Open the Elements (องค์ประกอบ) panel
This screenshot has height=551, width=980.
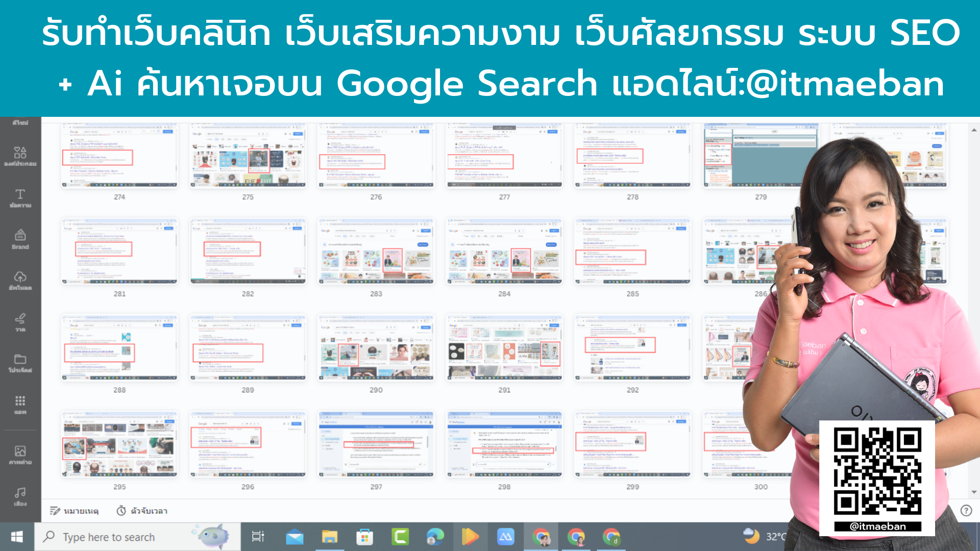(20, 157)
